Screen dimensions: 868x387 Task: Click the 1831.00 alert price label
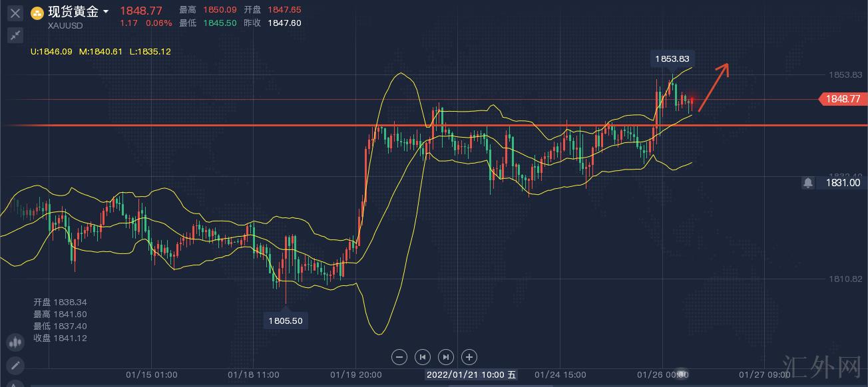click(843, 182)
